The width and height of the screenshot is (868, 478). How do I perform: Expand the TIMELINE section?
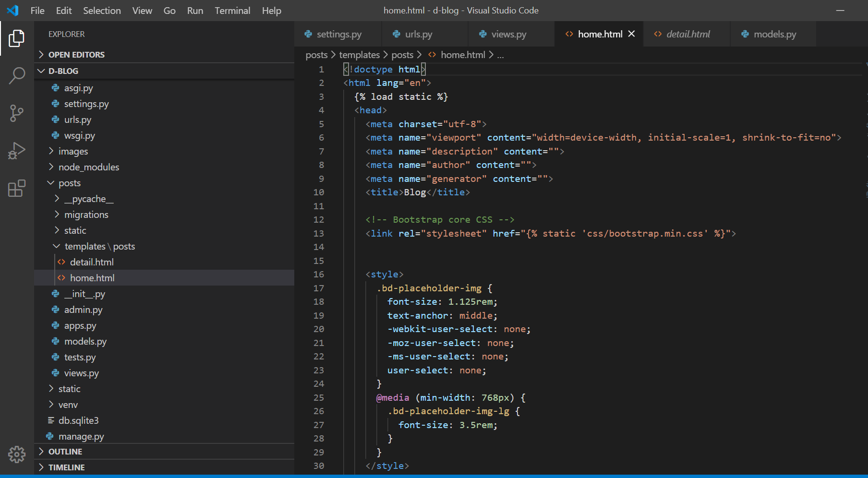point(41,467)
